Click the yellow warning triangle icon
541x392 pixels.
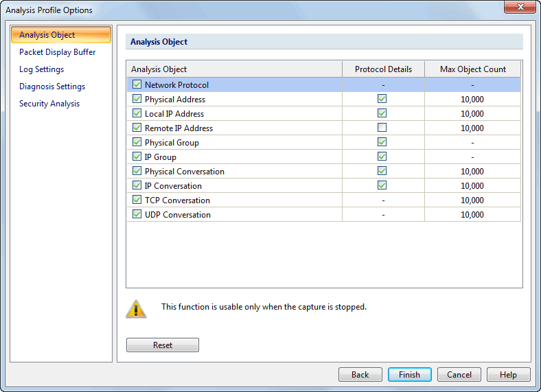pyautogui.click(x=136, y=309)
